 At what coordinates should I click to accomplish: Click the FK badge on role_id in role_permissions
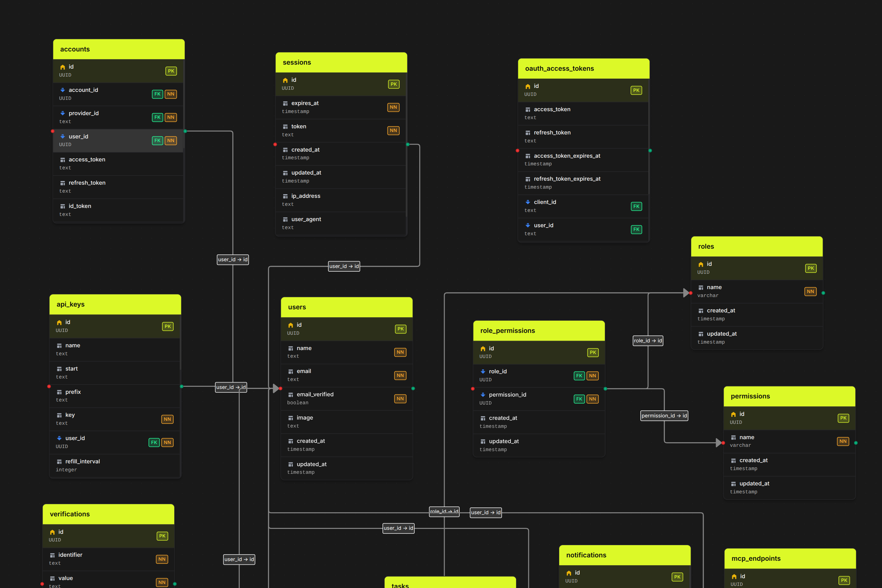[579, 375]
